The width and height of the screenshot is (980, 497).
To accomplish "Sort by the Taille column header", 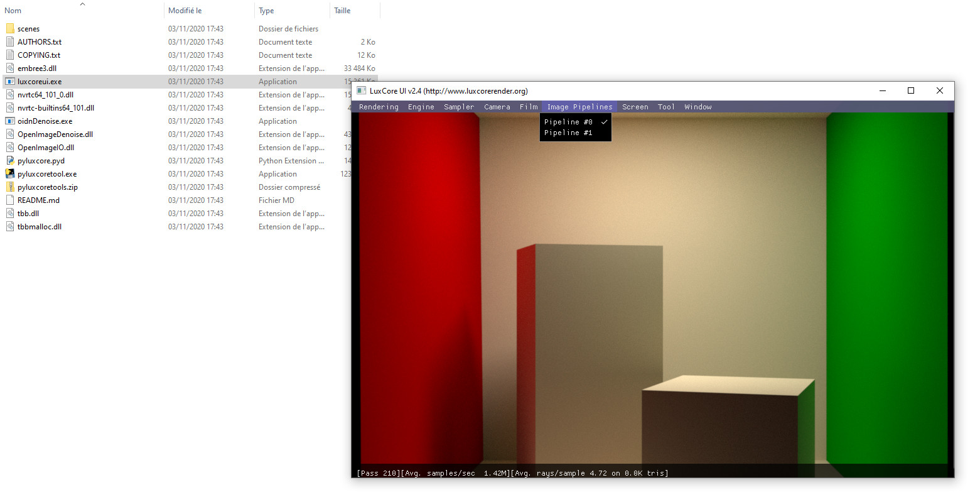I will (342, 11).
